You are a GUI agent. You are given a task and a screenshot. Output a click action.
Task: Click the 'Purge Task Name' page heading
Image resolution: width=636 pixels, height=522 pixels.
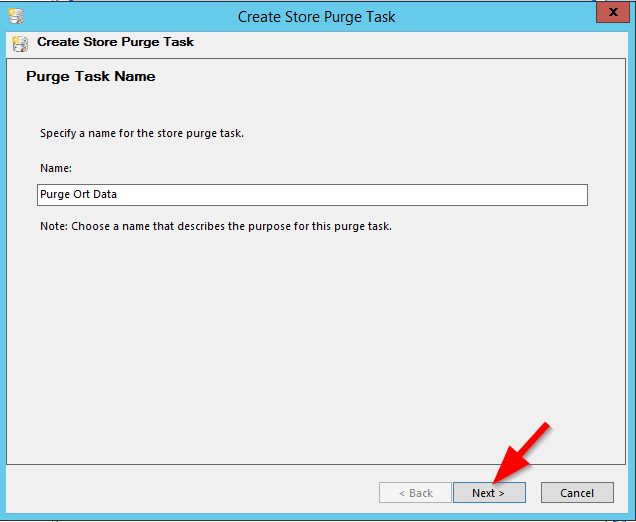[91, 76]
